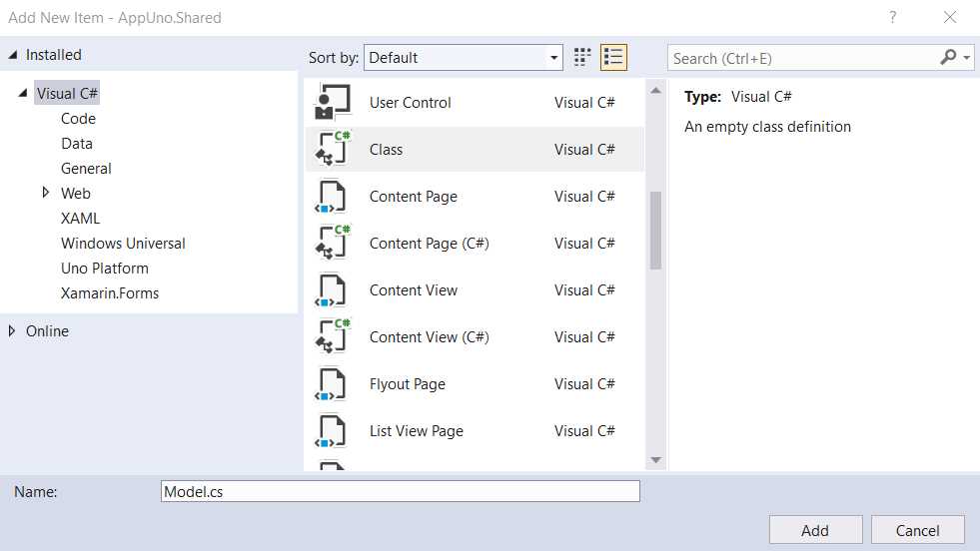Select the General category
The height and width of the screenshot is (551, 980).
point(86,168)
